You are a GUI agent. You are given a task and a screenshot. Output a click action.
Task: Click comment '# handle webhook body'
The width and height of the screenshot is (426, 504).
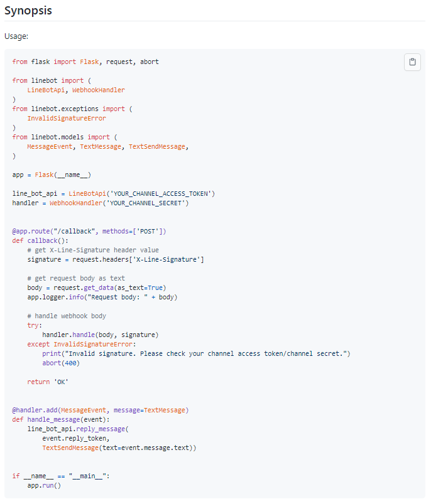tap(67, 316)
